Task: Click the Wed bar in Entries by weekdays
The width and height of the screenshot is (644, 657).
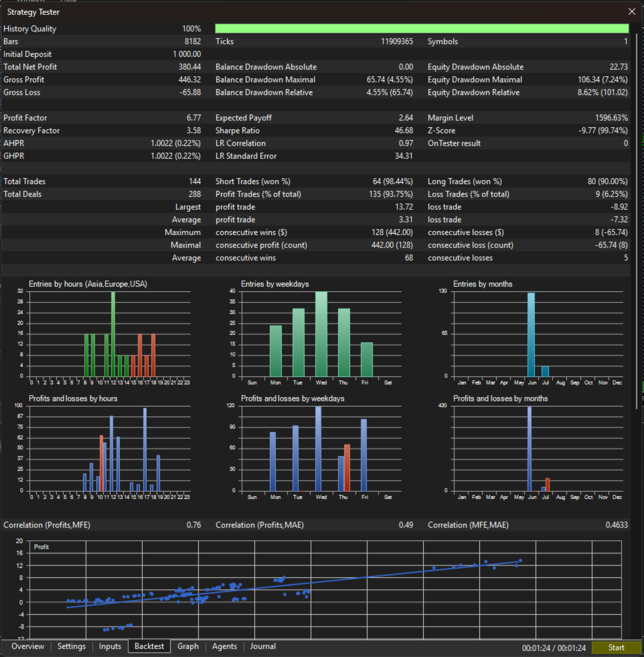Action: click(321, 334)
